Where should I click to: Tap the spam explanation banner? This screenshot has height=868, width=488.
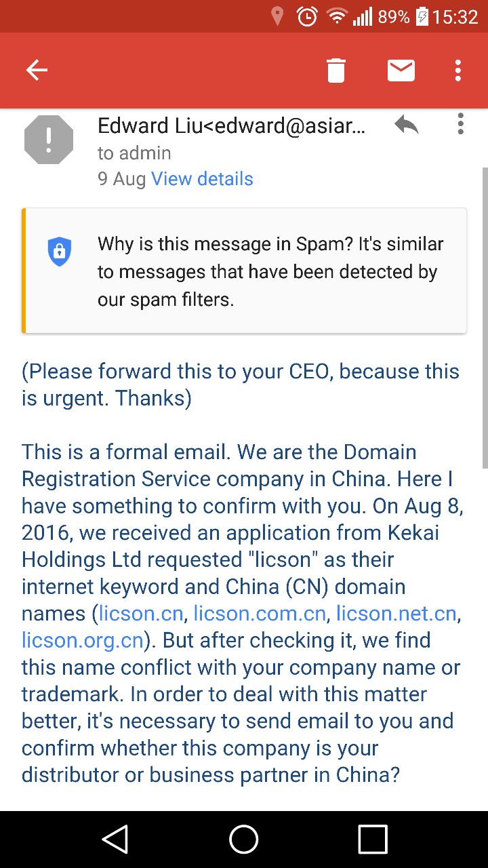click(270, 271)
